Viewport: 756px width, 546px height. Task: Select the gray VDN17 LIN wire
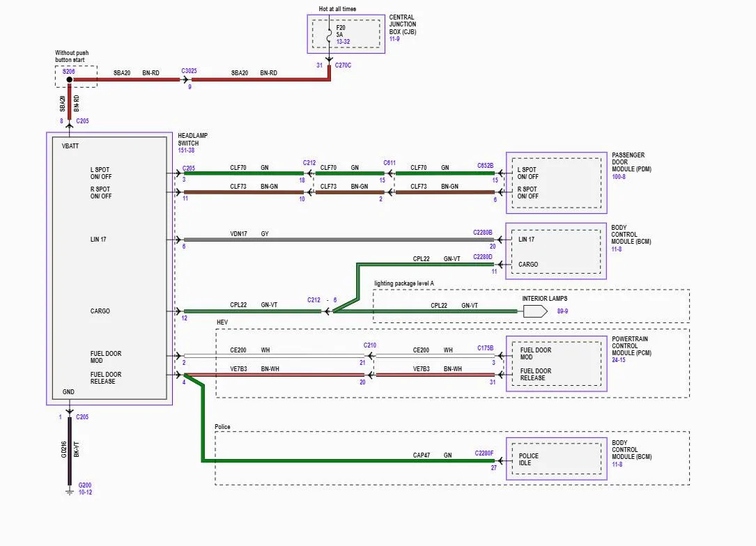(334, 240)
